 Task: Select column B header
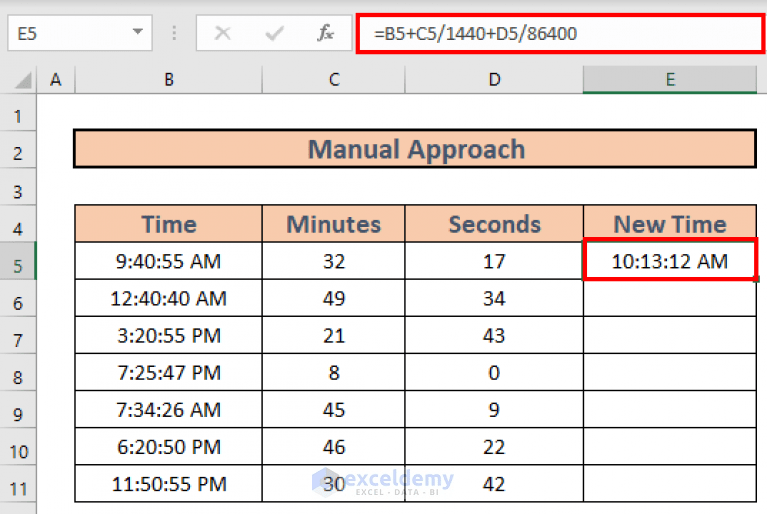[169, 80]
